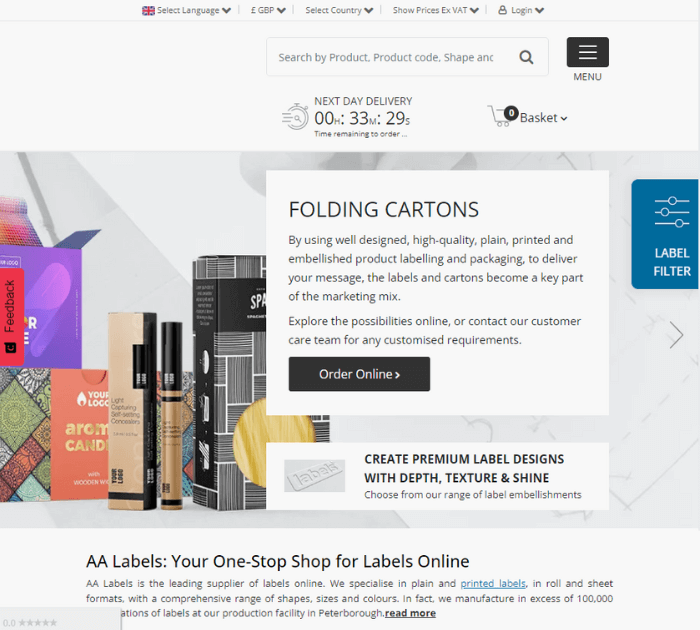Open the red Feedback tab
This screenshot has height=630, width=700.
[x=11, y=317]
